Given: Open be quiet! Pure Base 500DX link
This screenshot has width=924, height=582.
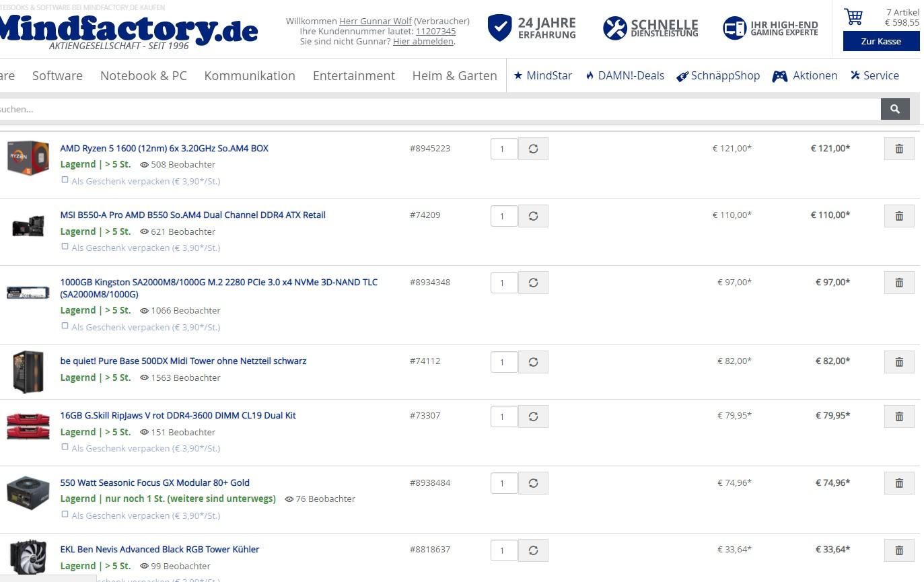Looking at the screenshot, I should tap(183, 361).
